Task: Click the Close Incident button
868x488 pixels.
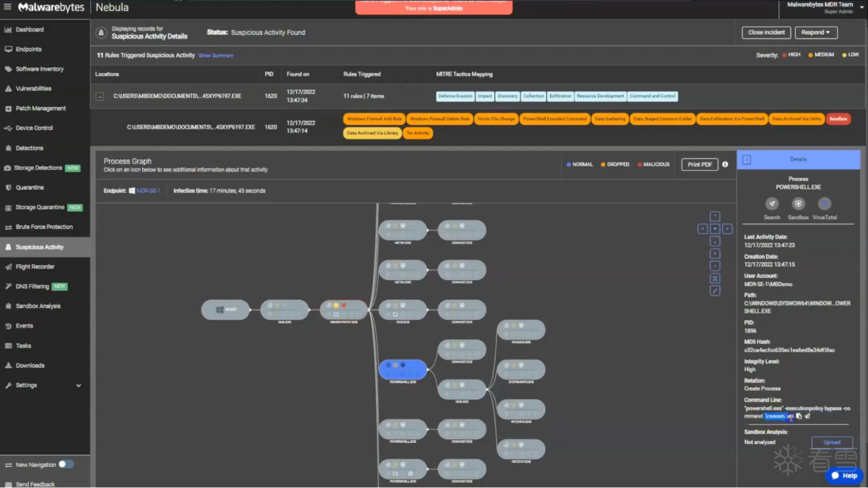Action: (x=766, y=33)
